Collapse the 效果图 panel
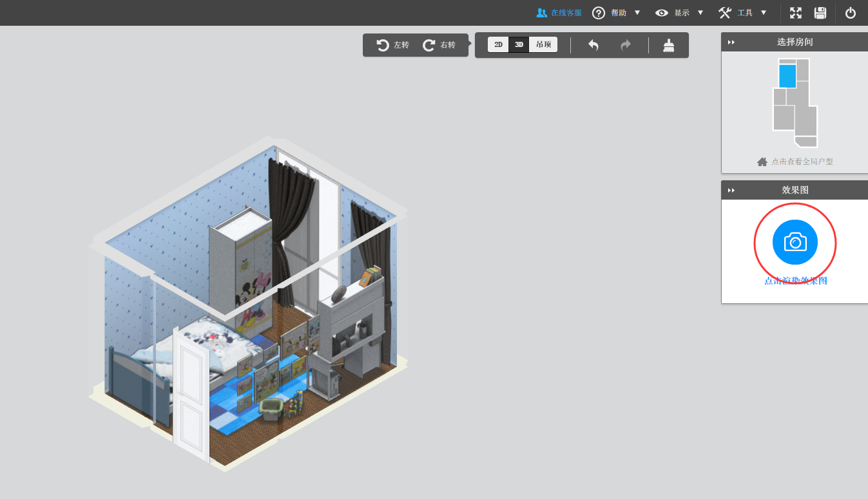Screen dimensions: 868x499 [731, 191]
